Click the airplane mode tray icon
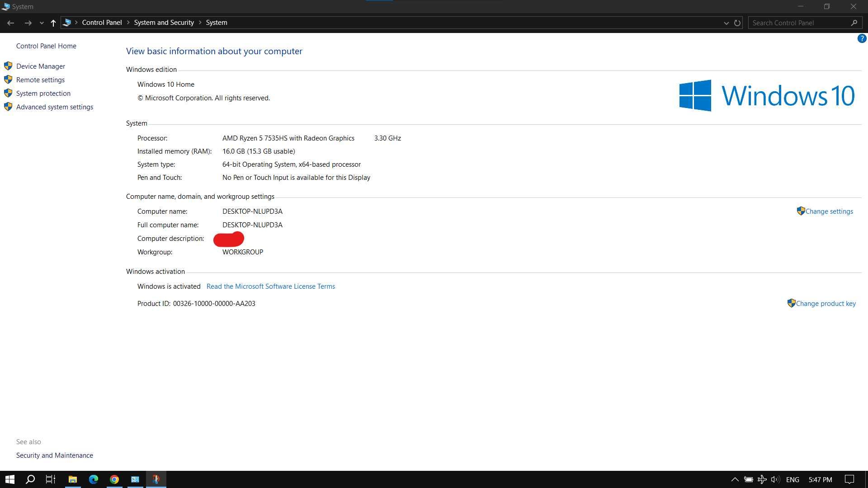Image resolution: width=868 pixels, height=488 pixels. pyautogui.click(x=762, y=479)
